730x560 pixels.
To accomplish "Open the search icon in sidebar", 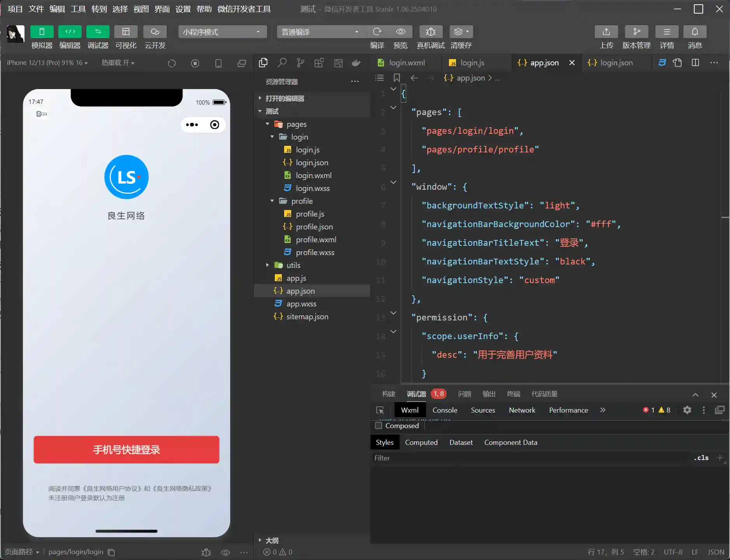I will point(282,63).
